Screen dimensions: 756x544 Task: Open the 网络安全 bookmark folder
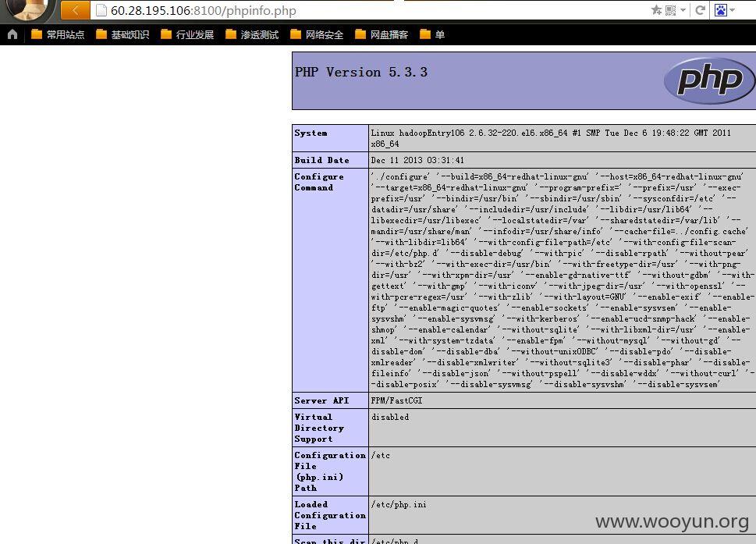pos(317,34)
